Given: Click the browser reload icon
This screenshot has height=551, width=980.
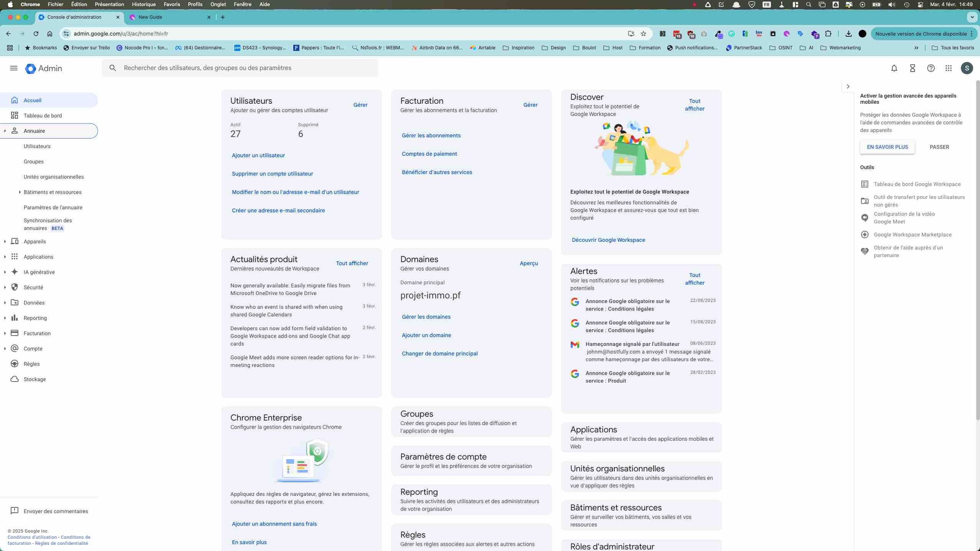Looking at the screenshot, I should pos(36,34).
